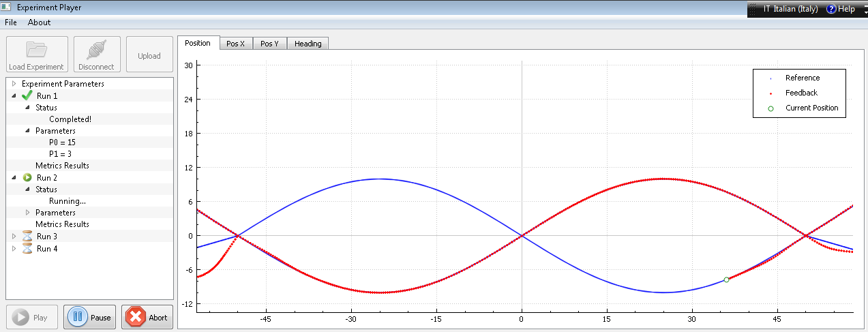This screenshot has width=868, height=332.
Task: Expand the Experiment Parameters node
Action: tap(14, 84)
